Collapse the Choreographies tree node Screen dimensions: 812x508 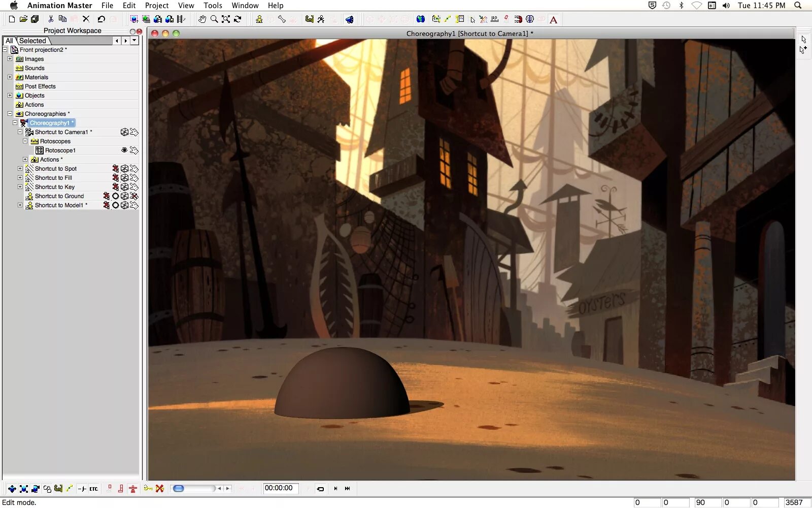point(10,114)
